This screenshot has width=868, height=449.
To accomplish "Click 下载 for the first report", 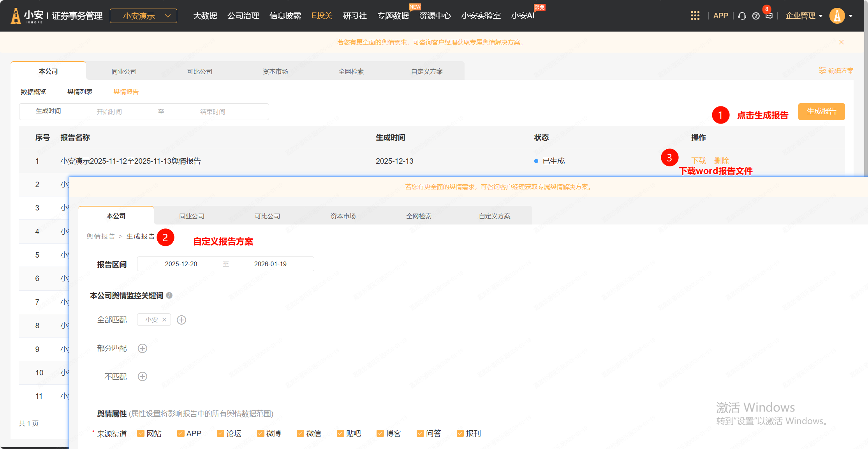I will (x=699, y=161).
